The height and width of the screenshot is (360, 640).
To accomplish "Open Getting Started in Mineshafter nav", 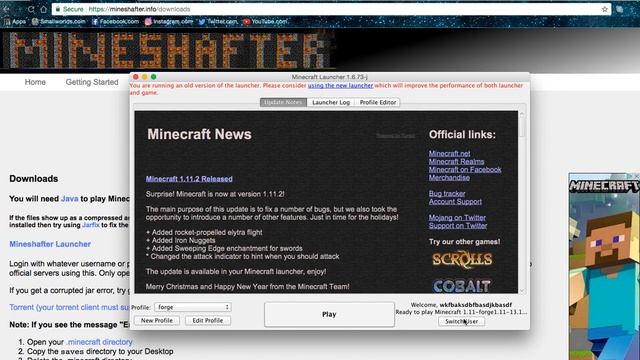I will 92,82.
